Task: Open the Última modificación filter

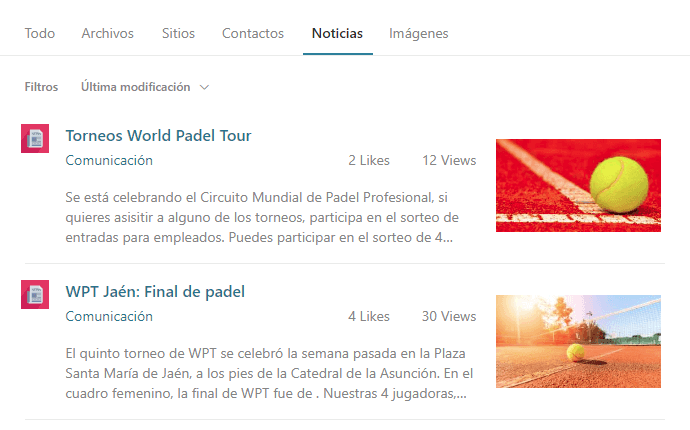Action: [145, 87]
